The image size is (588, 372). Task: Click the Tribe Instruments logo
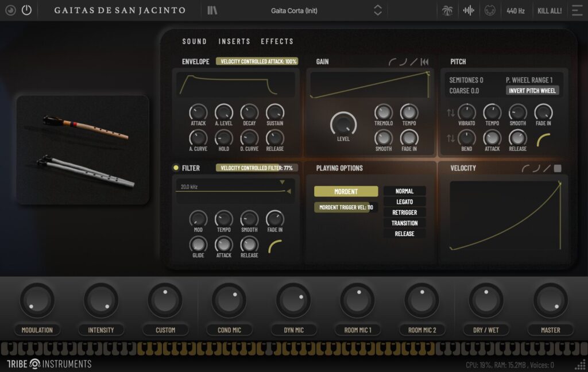[x=49, y=364]
